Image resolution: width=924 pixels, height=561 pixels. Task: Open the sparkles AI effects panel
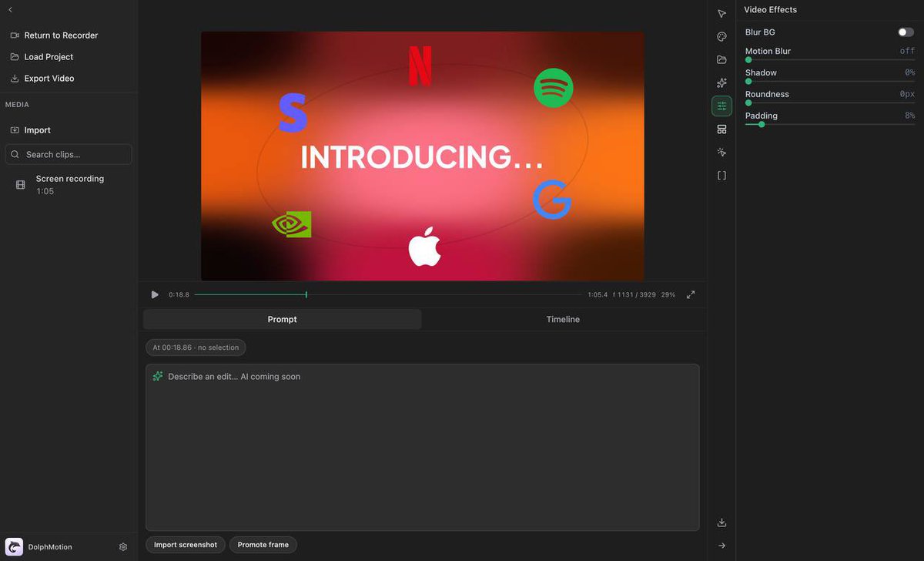(721, 82)
